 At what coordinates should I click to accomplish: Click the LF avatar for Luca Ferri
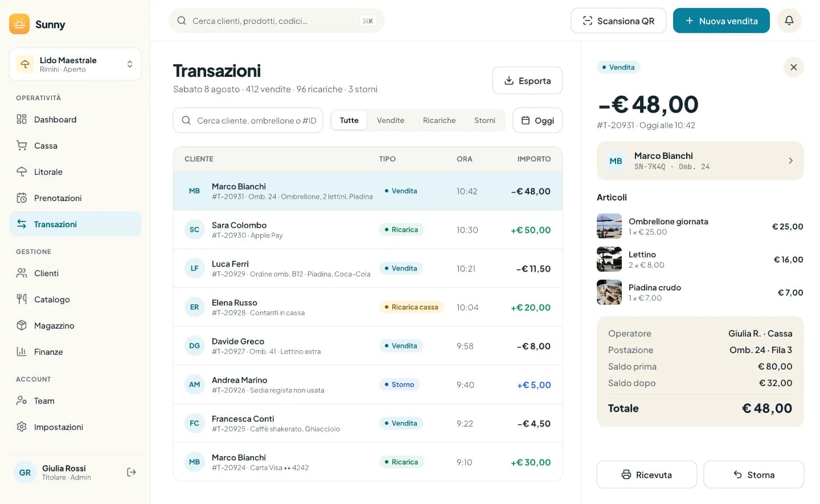[x=194, y=268]
